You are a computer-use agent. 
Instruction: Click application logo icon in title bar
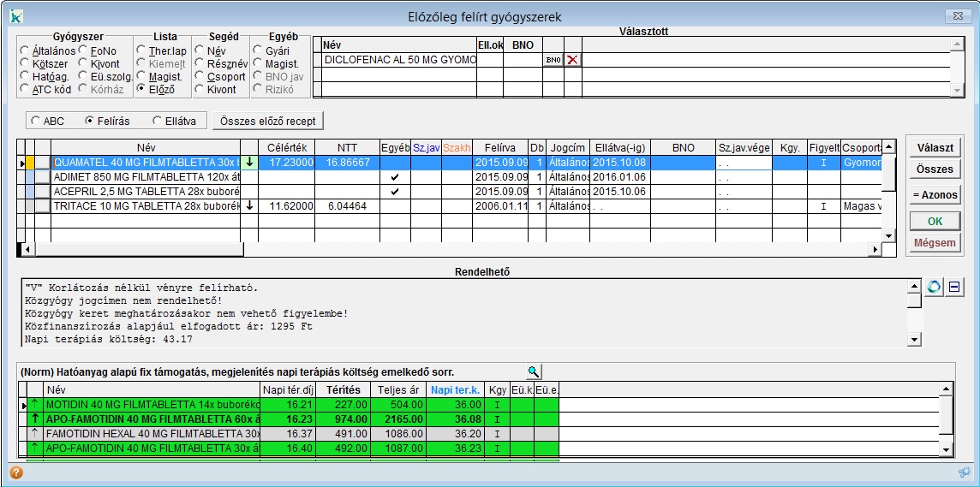[15, 17]
